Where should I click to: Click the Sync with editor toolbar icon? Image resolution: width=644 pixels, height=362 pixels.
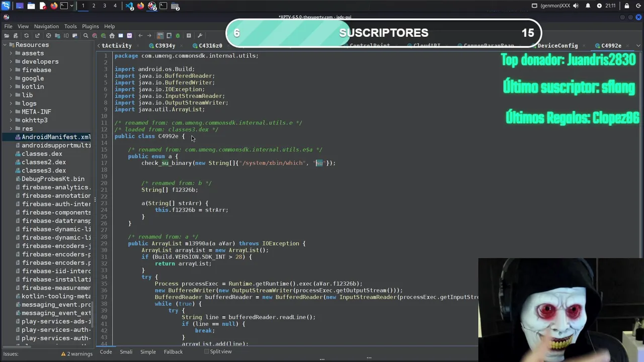pos(48,35)
